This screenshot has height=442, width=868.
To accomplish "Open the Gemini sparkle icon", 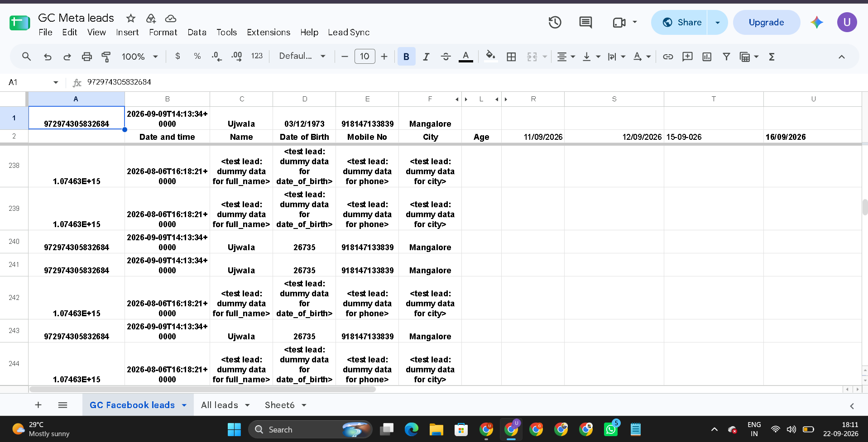I will [817, 22].
